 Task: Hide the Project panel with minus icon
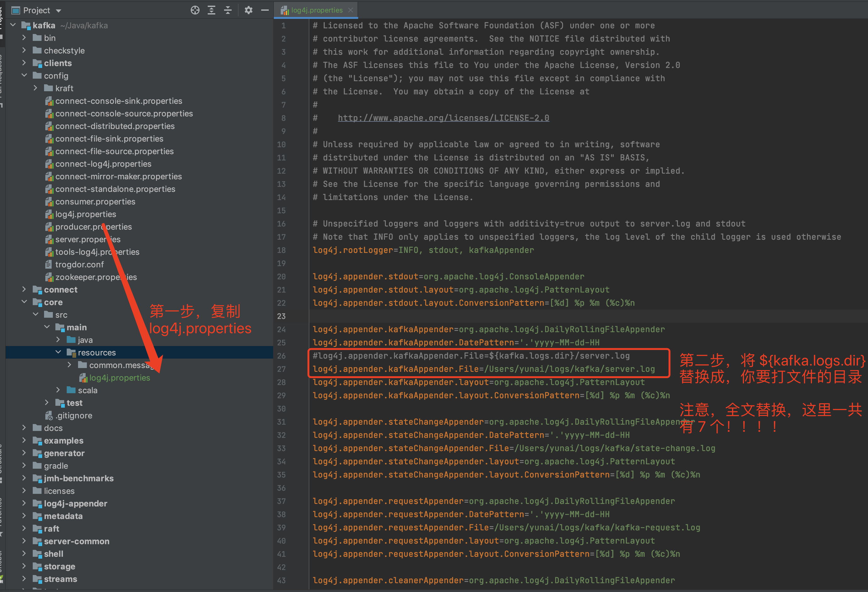coord(265,10)
